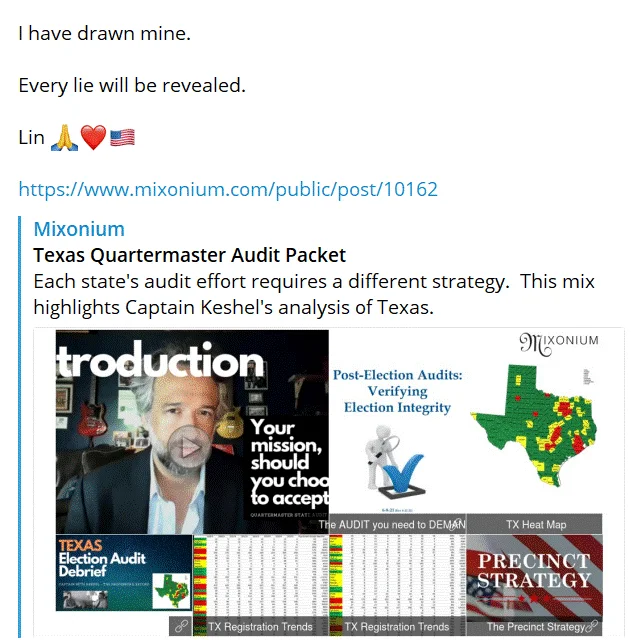640x640 pixels.
Task: Play the Introduction video
Action: (x=189, y=447)
